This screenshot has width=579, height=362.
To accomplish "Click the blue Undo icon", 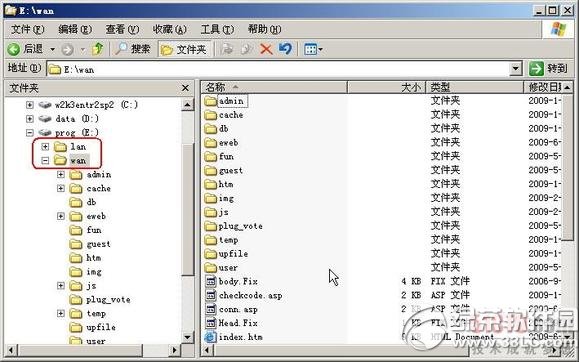I will pos(285,49).
